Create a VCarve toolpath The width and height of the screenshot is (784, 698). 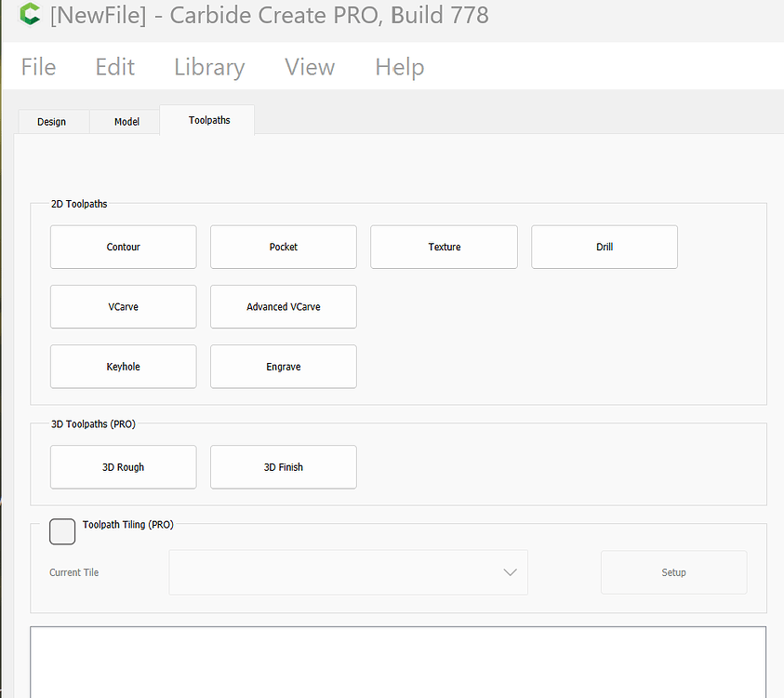click(x=124, y=307)
